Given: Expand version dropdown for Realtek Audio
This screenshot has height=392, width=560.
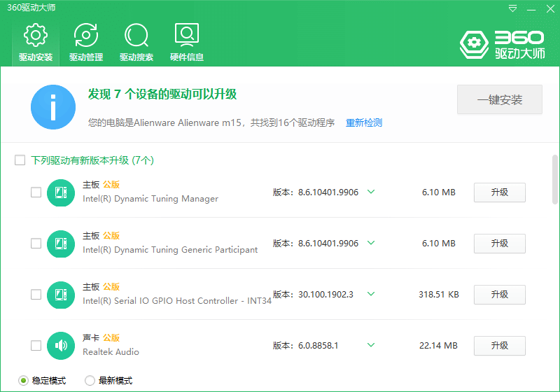Looking at the screenshot, I should click(371, 345).
